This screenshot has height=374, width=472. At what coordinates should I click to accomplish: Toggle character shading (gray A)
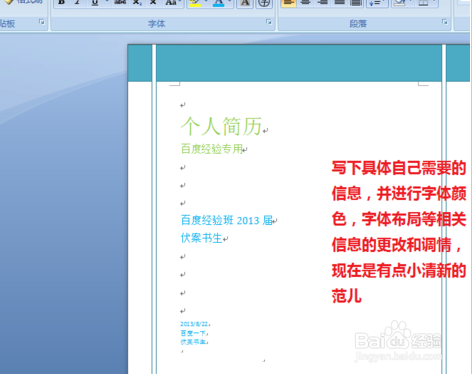click(245, 3)
